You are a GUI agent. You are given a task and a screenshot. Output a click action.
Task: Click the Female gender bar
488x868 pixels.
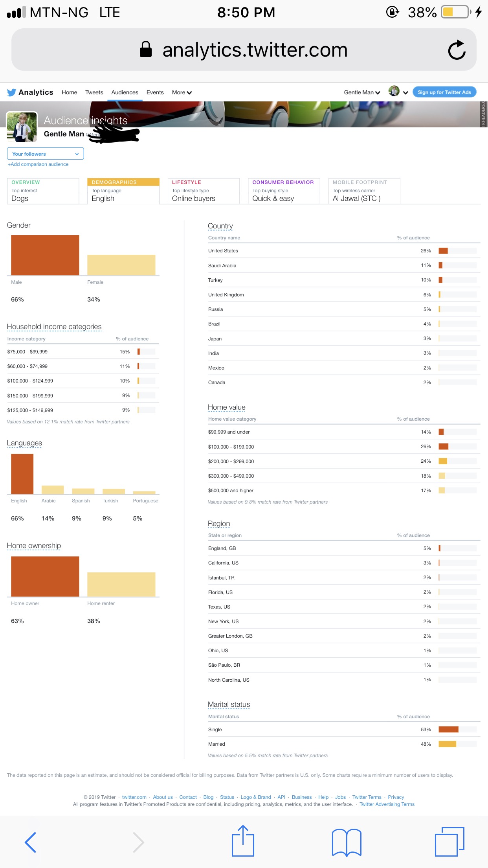(121, 265)
